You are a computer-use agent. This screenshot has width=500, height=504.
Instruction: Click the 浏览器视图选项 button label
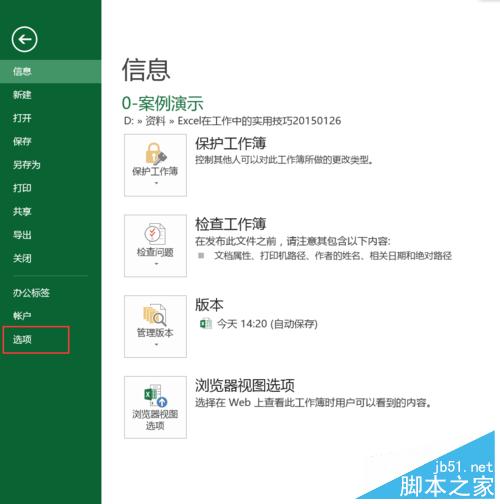155,420
